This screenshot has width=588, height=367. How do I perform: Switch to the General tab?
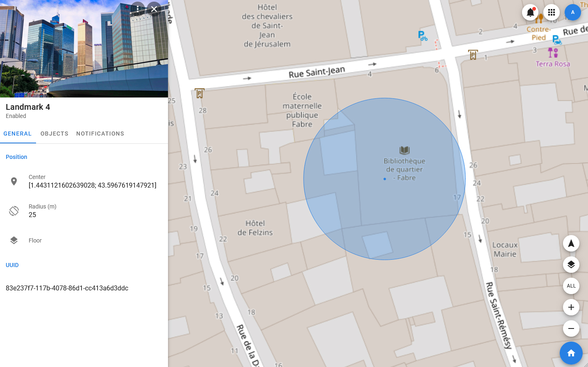[18, 134]
